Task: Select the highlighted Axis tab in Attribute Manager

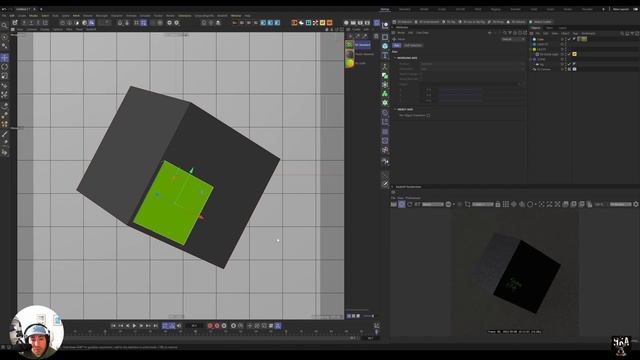Action: pos(397,45)
